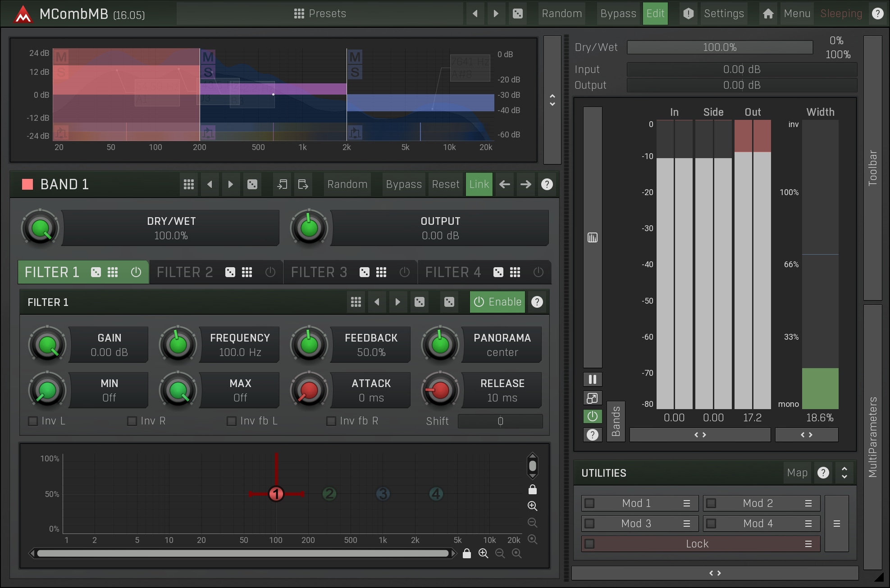Click the Filter 1 Enable button
This screenshot has width=890, height=588.
(497, 302)
